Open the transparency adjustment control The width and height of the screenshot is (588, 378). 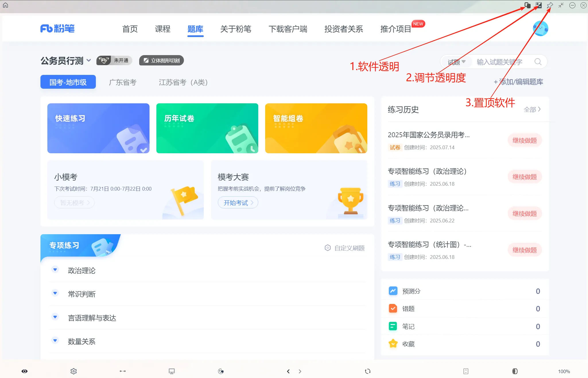point(538,5)
